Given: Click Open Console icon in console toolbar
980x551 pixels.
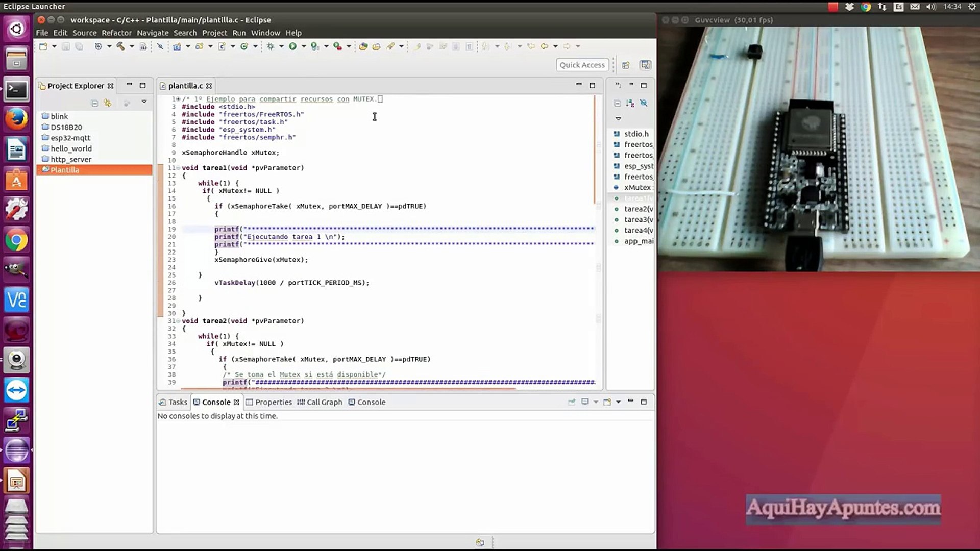Looking at the screenshot, I should (x=607, y=402).
